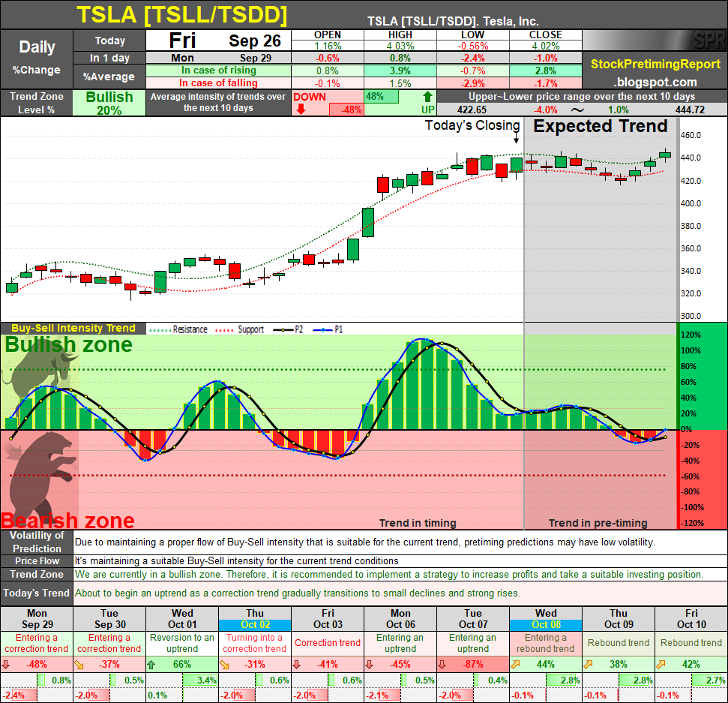The image size is (728, 703).
Task: Click the red DOWN arrow icon
Action: pyautogui.click(x=301, y=110)
